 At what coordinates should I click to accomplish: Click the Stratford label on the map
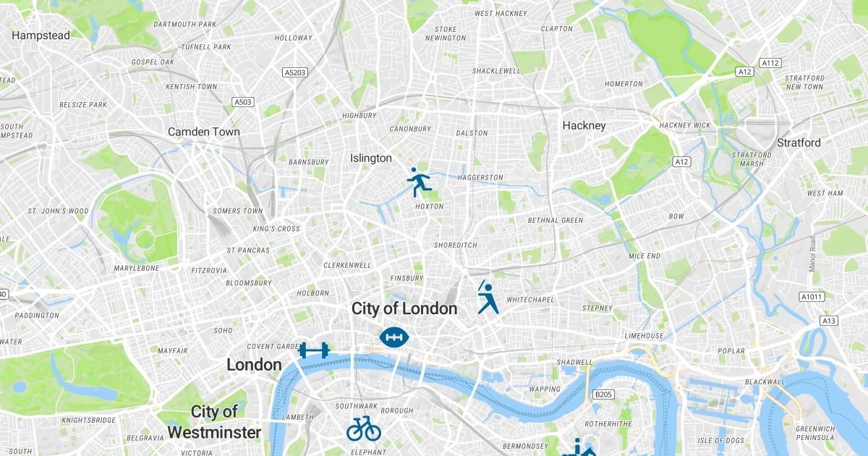coord(799,143)
